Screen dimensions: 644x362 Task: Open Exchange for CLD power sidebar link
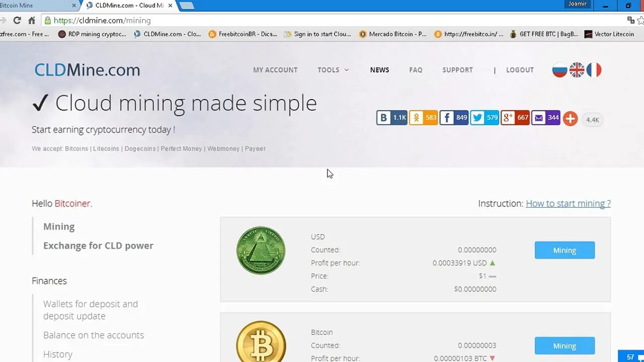pos(98,245)
